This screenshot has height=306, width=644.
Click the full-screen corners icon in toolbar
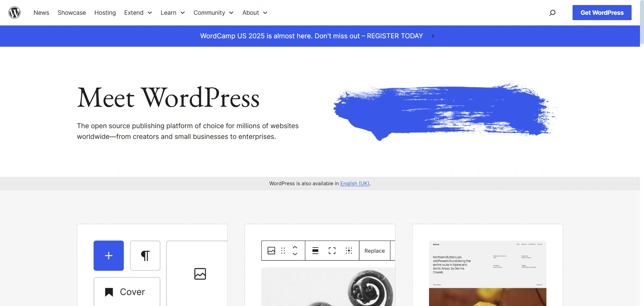(x=332, y=251)
